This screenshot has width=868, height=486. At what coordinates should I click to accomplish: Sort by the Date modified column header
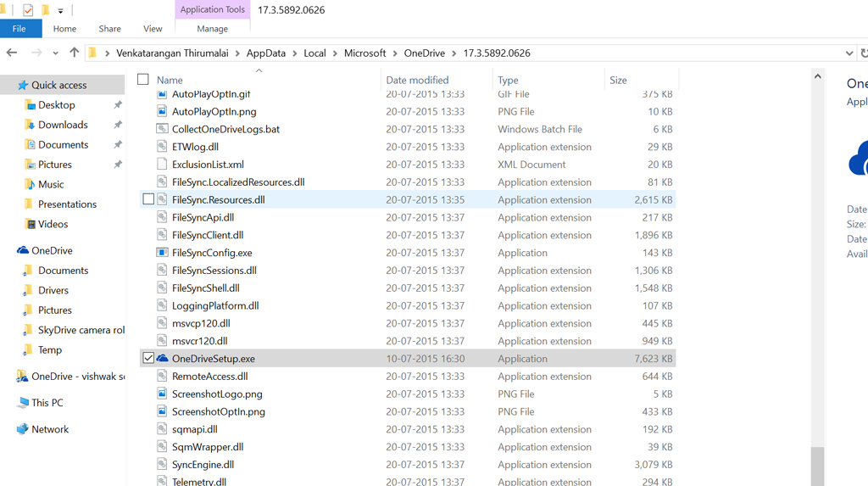[x=417, y=80]
